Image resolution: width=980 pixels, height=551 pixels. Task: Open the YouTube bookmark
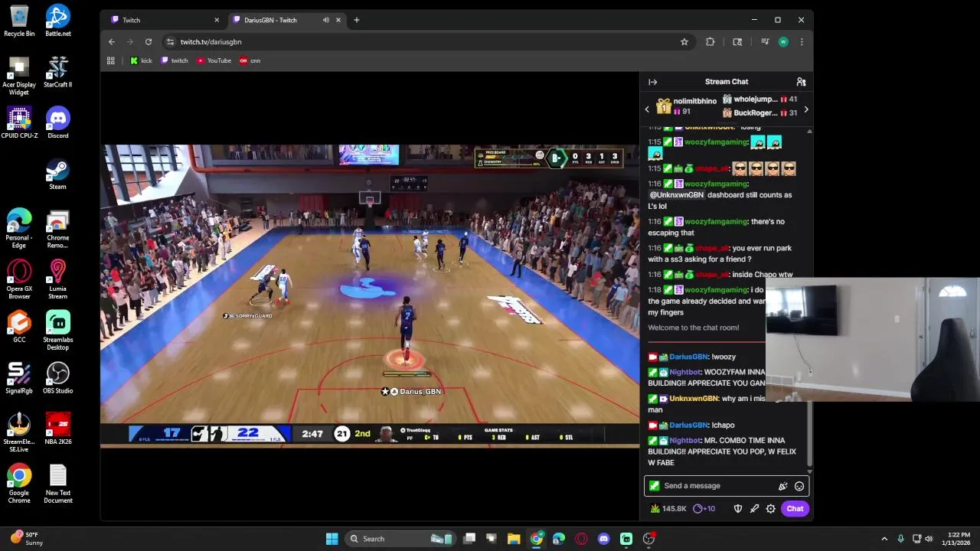214,60
